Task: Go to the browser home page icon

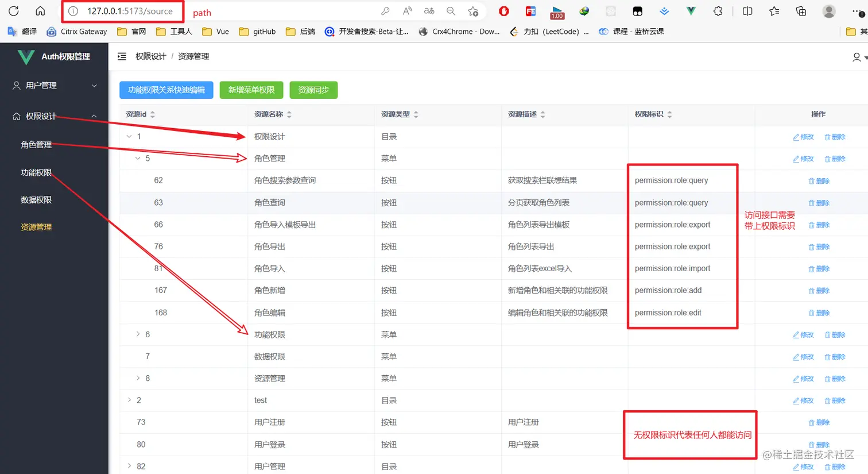Action: tap(40, 11)
